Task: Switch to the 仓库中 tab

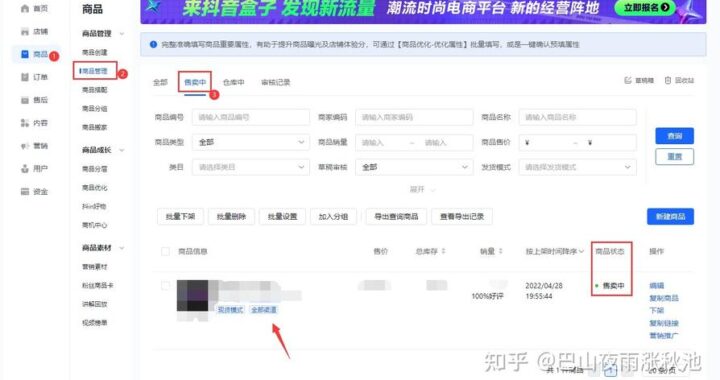Action: [x=234, y=82]
